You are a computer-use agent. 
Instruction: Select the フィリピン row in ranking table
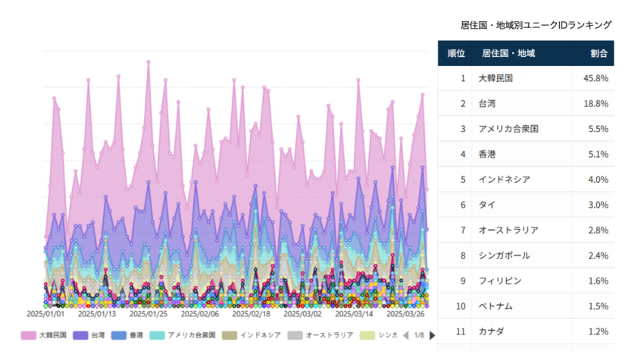[x=526, y=281]
